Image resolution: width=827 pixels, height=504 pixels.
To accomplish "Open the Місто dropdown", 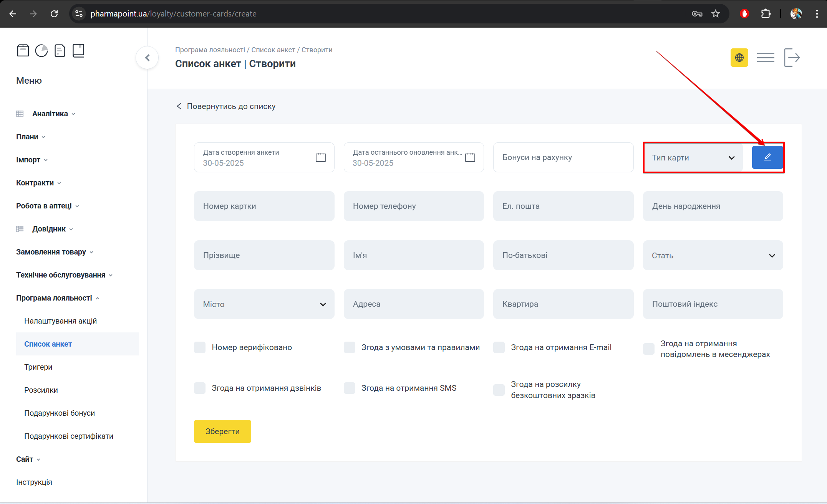I will click(x=264, y=304).
